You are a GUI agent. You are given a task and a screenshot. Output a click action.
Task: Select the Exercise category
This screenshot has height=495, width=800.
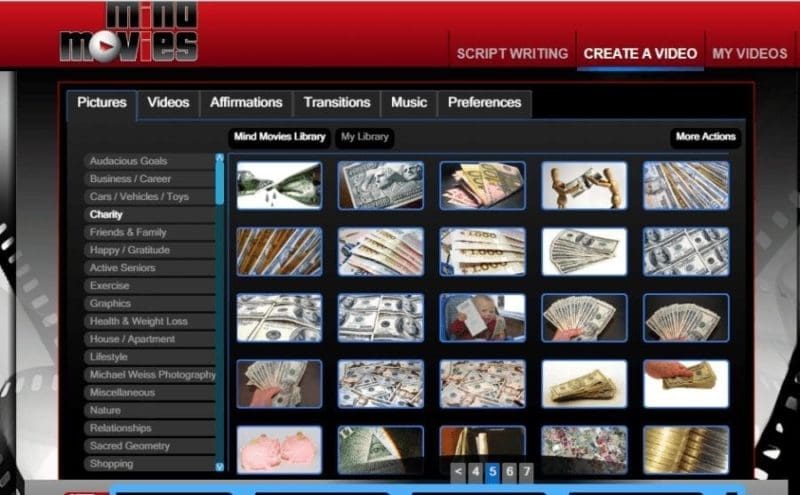coord(149,286)
